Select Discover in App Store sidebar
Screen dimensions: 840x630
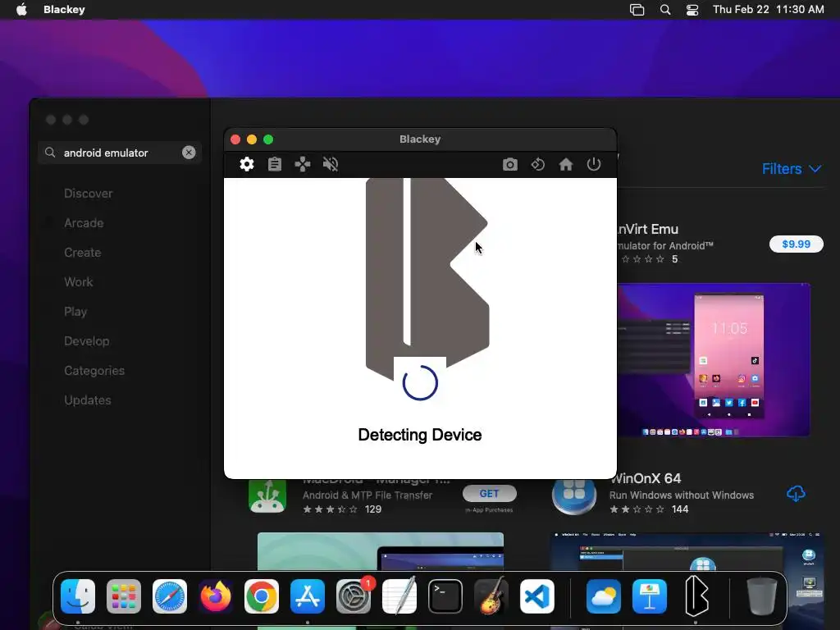coord(89,194)
